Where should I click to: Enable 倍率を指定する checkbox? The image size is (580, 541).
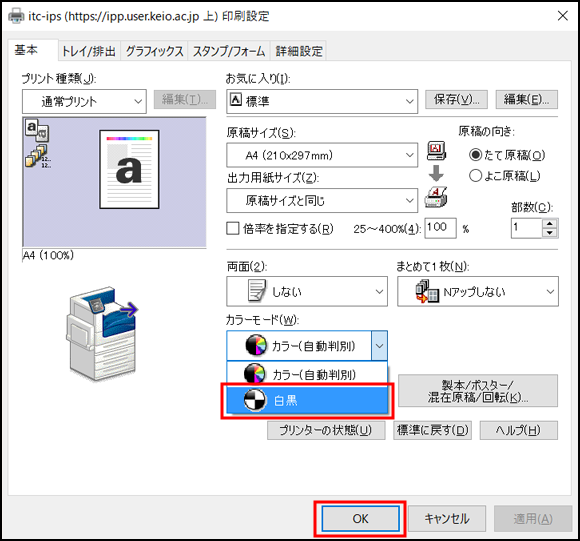[x=233, y=228]
